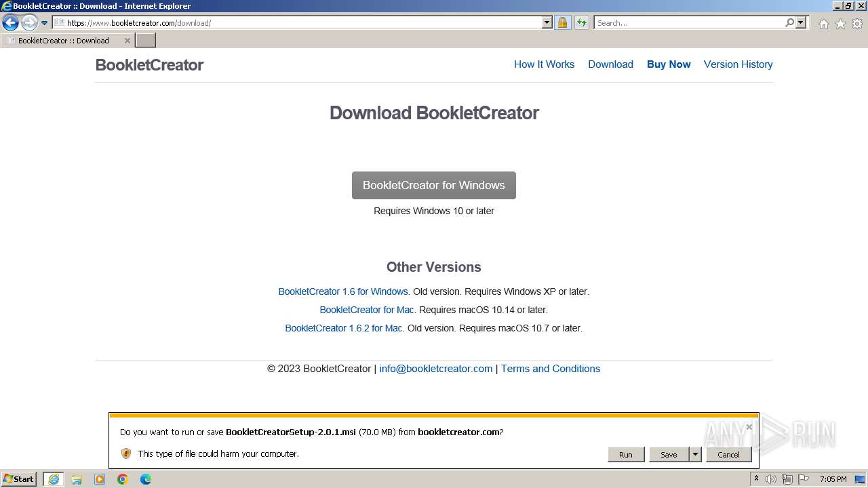Screen dimensions: 868x488
Task: Expand the address bar autocomplete dropdown
Action: click(547, 23)
